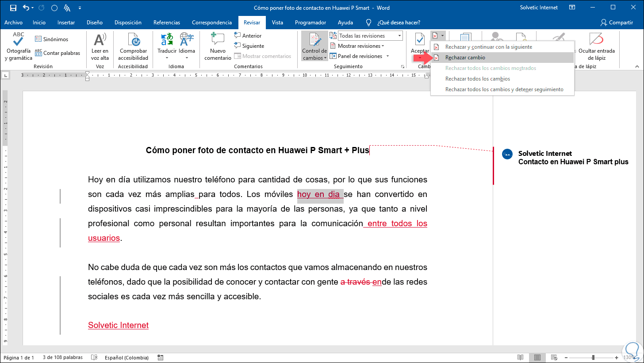Click the Rechazar icon in the ribbon
Screen dimensions: 644x363
[x=436, y=35]
